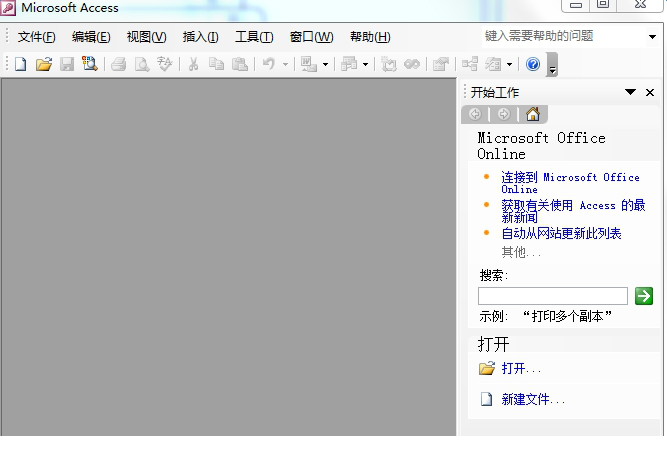Click the Spelling check toolbar icon

pyautogui.click(x=165, y=64)
